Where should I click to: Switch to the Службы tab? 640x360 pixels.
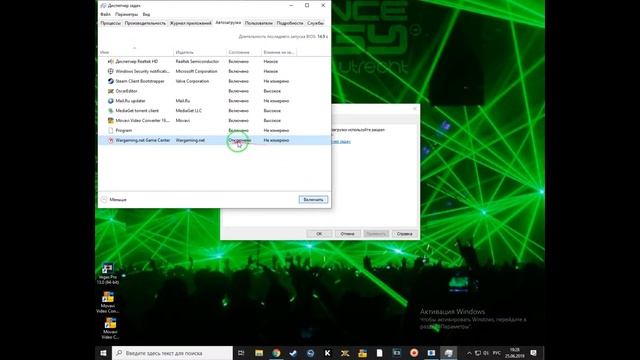click(316, 23)
